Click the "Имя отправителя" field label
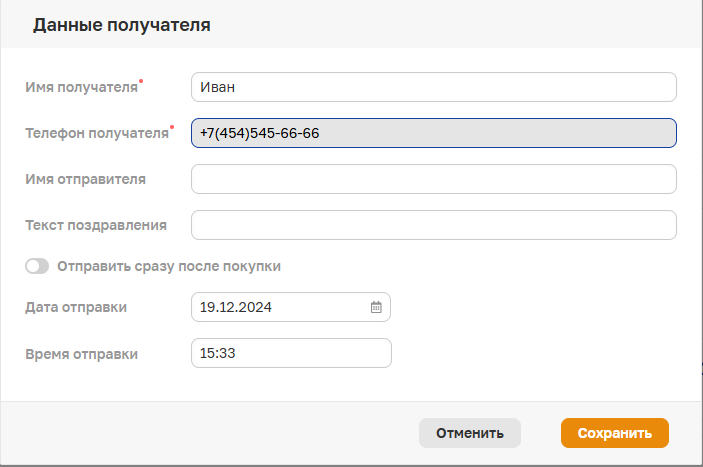The height and width of the screenshot is (467, 703). [85, 179]
